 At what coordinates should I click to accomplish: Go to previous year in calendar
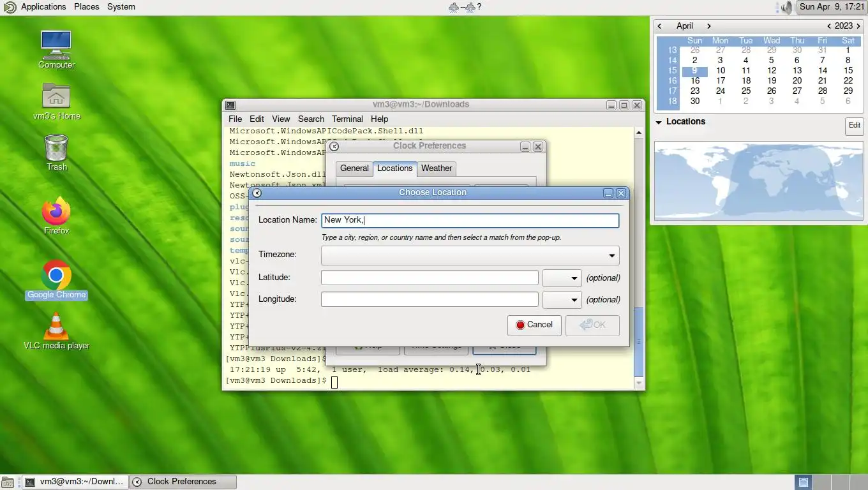coord(828,26)
